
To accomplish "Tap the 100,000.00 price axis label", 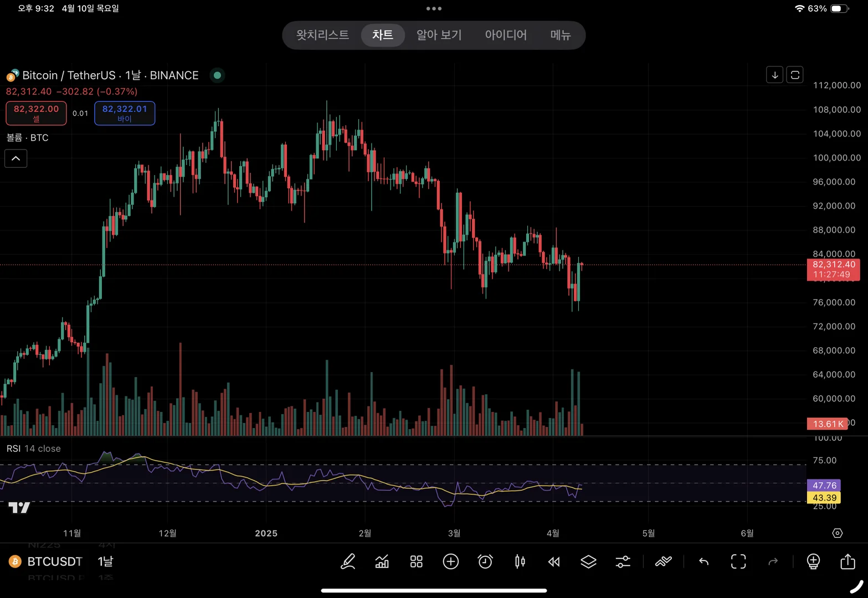I will pos(837,158).
